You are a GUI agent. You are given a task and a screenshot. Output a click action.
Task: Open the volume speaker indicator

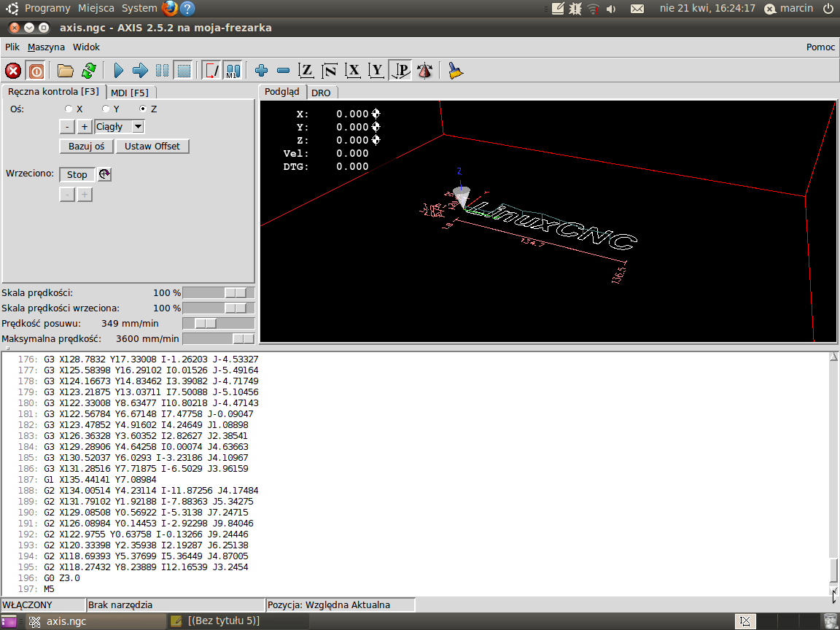tap(611, 9)
